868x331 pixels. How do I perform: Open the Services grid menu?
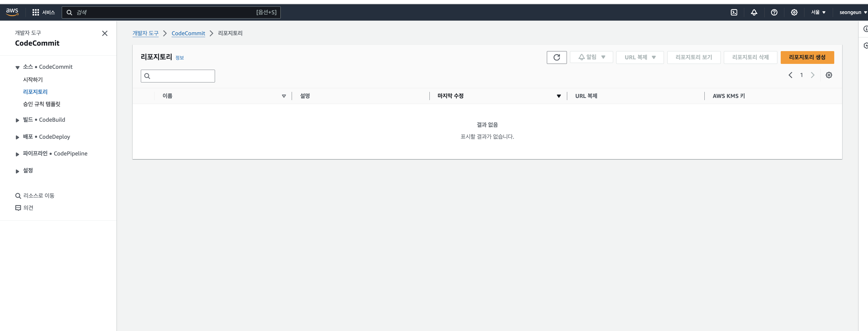pos(35,12)
